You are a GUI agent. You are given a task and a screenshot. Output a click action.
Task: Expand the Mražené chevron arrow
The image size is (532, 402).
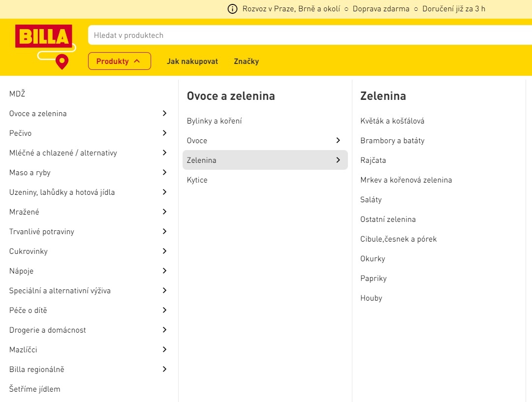pyautogui.click(x=164, y=212)
